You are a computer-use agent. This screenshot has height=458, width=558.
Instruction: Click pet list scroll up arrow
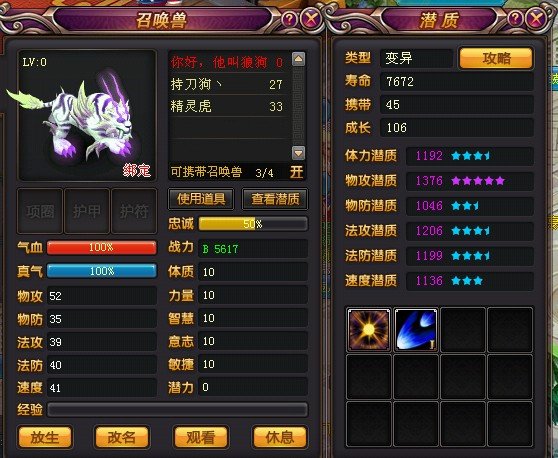298,59
